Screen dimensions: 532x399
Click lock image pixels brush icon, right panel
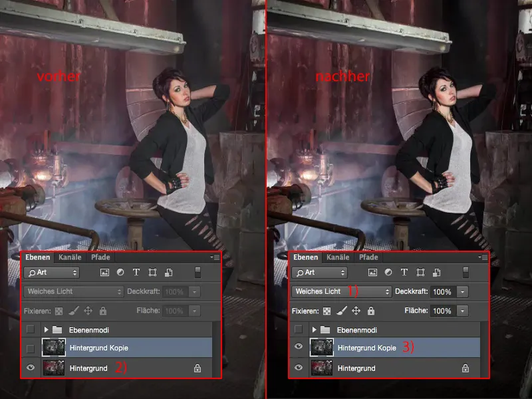[x=342, y=311]
